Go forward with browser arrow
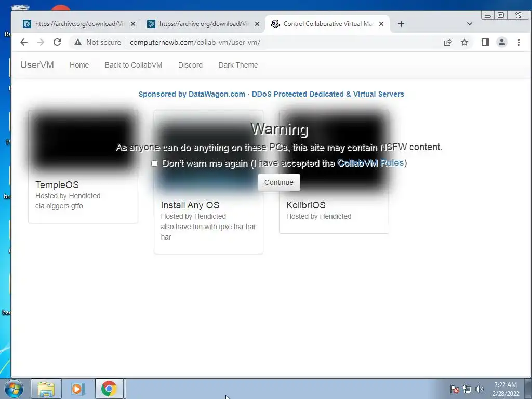Image resolution: width=532 pixels, height=399 pixels. [x=41, y=42]
